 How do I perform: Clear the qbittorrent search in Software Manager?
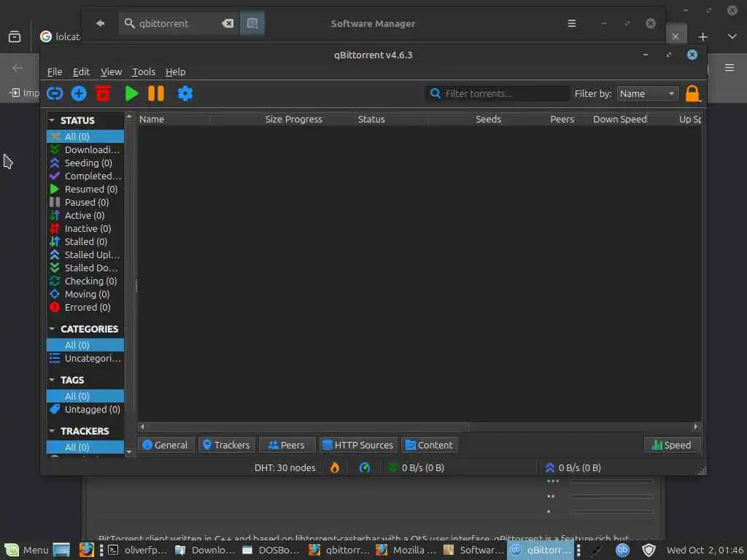[x=228, y=23]
